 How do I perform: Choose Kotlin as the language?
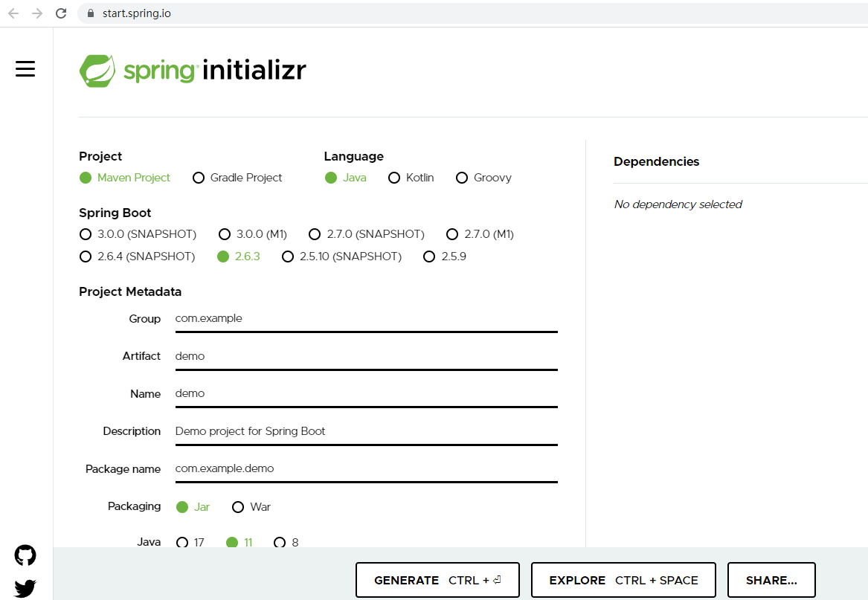click(411, 178)
